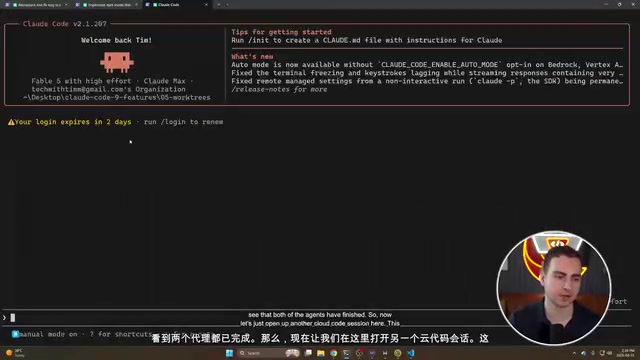Close the Claude Code tab

[206, 4]
